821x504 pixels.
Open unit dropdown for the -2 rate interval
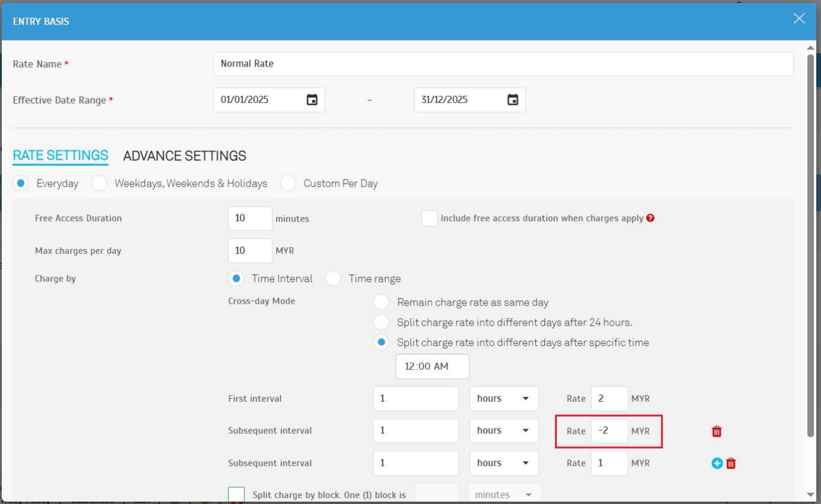[x=504, y=431]
